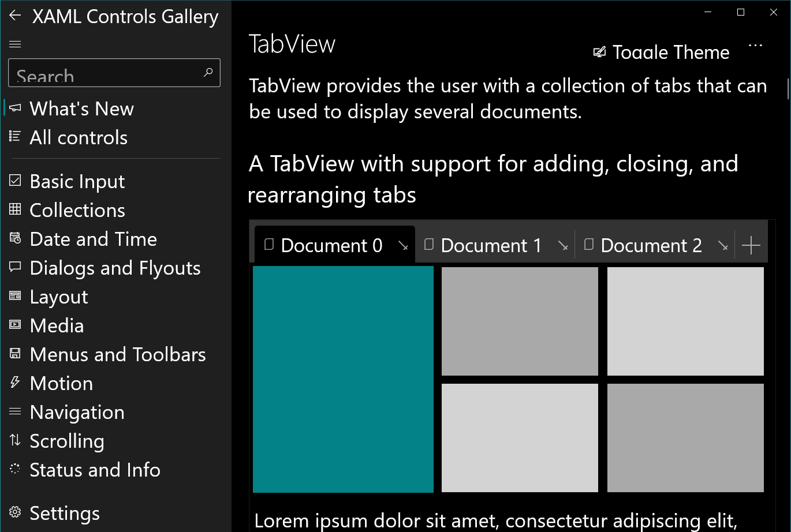Switch to the Document 1 tab
The width and height of the screenshot is (791, 532).
(491, 245)
